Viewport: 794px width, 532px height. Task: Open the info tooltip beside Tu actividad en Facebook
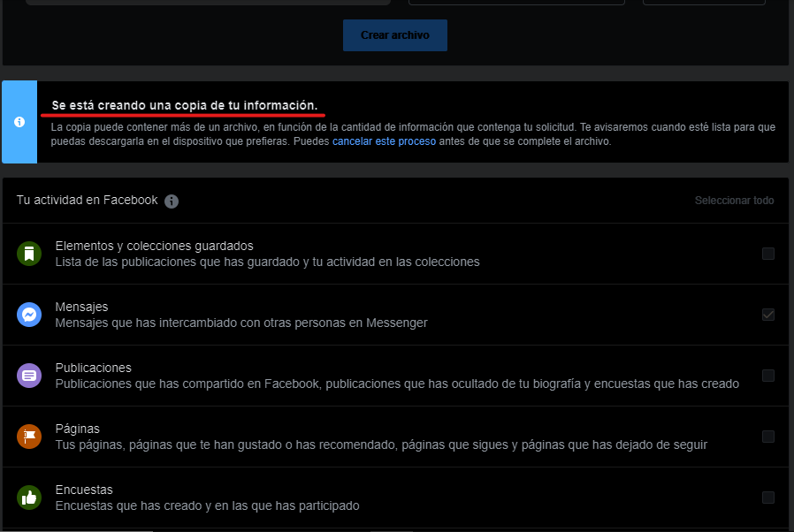click(172, 201)
